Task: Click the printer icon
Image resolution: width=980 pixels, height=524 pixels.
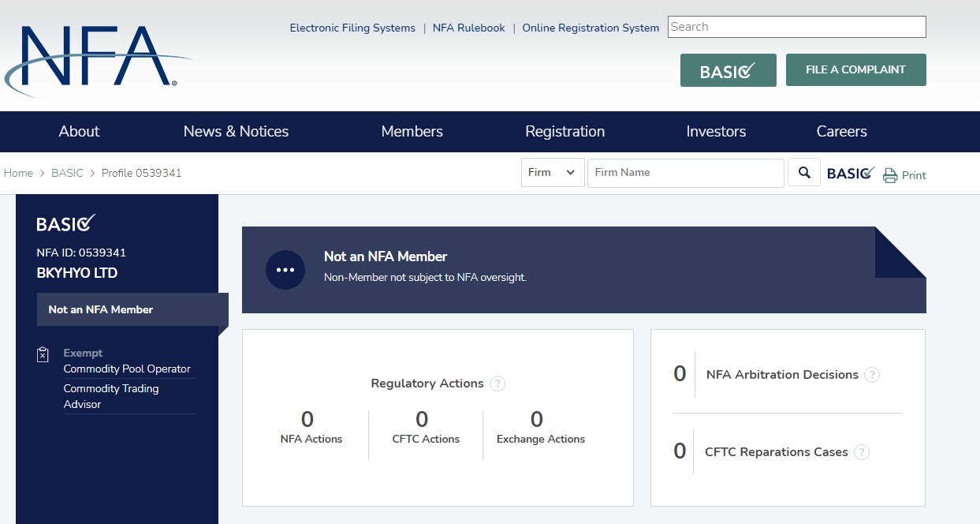Action: point(890,175)
